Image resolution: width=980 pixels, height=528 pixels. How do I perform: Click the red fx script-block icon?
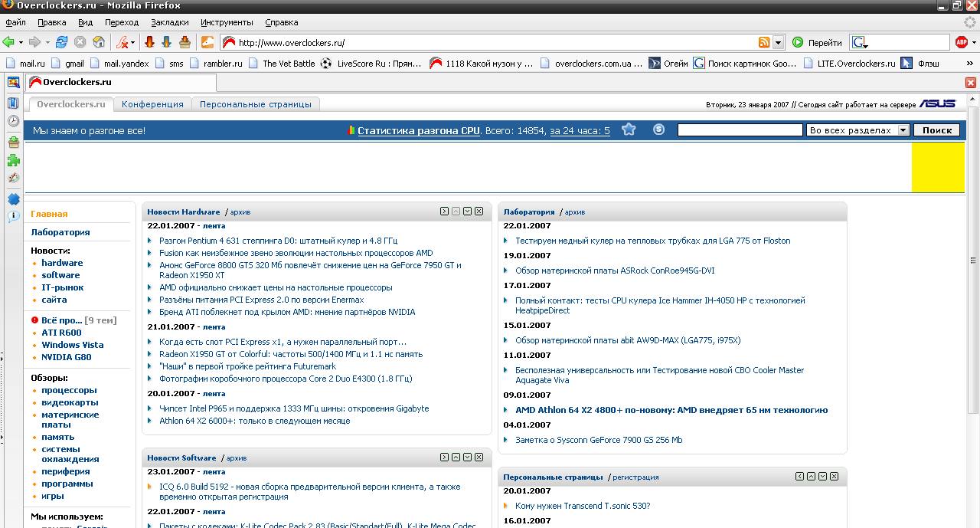point(122,42)
